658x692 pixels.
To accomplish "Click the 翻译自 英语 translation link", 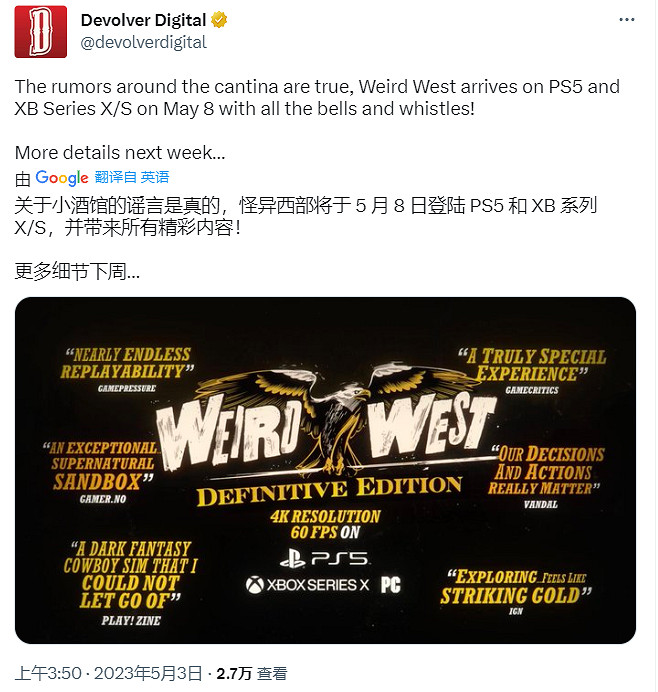I will click(132, 177).
